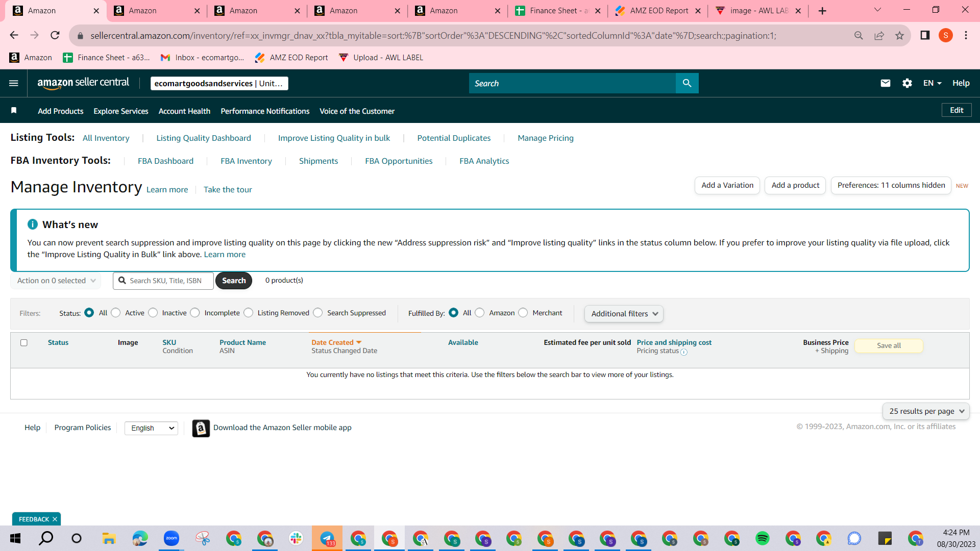Open the settings gear icon
The height and width of the screenshot is (551, 980).
pyautogui.click(x=907, y=83)
